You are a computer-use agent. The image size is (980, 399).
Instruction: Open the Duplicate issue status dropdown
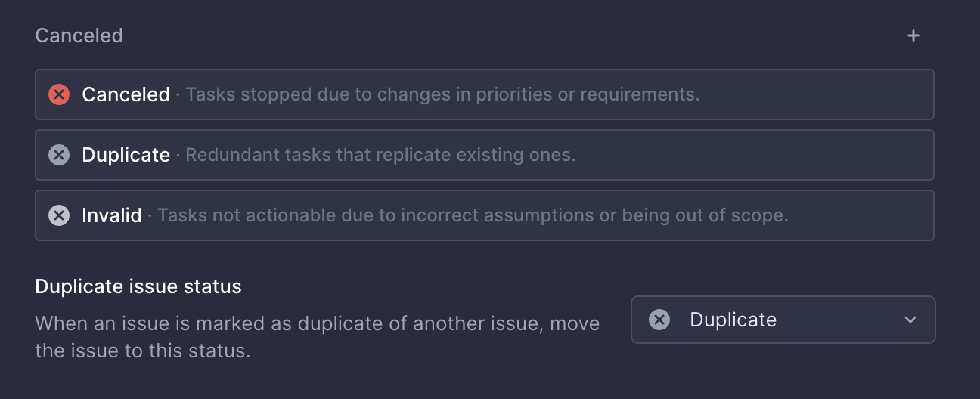click(783, 320)
